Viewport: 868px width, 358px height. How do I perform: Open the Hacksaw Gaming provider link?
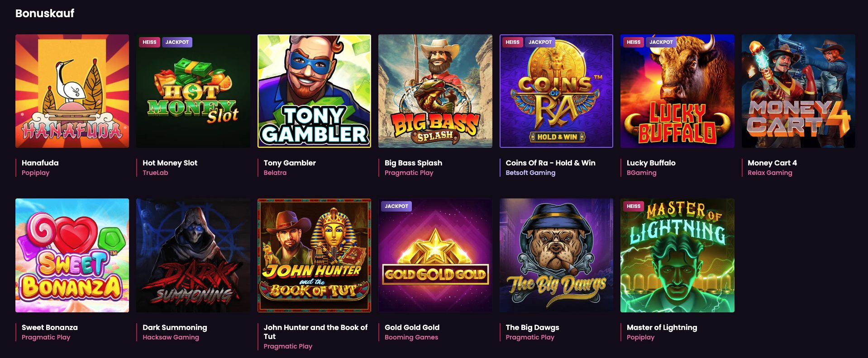(x=171, y=337)
